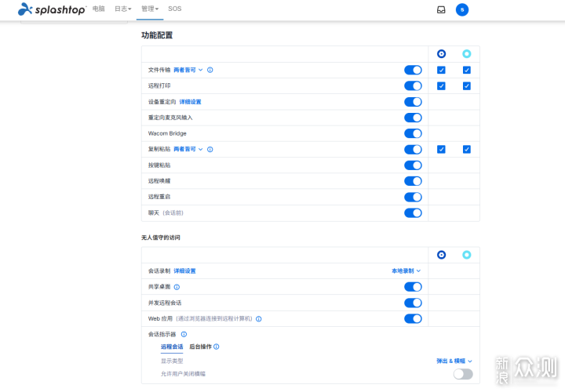The width and height of the screenshot is (565, 392).
Task: Click the 显示类型 label
Action: pos(172,361)
